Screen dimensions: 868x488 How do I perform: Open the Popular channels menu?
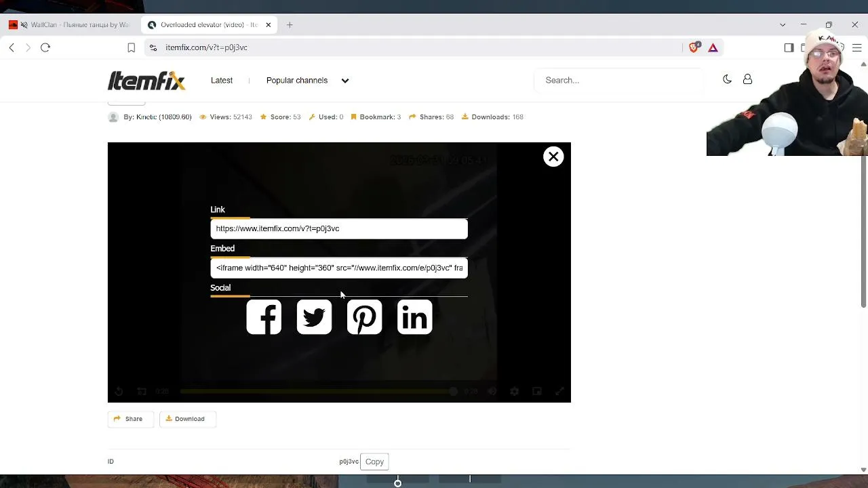(297, 80)
